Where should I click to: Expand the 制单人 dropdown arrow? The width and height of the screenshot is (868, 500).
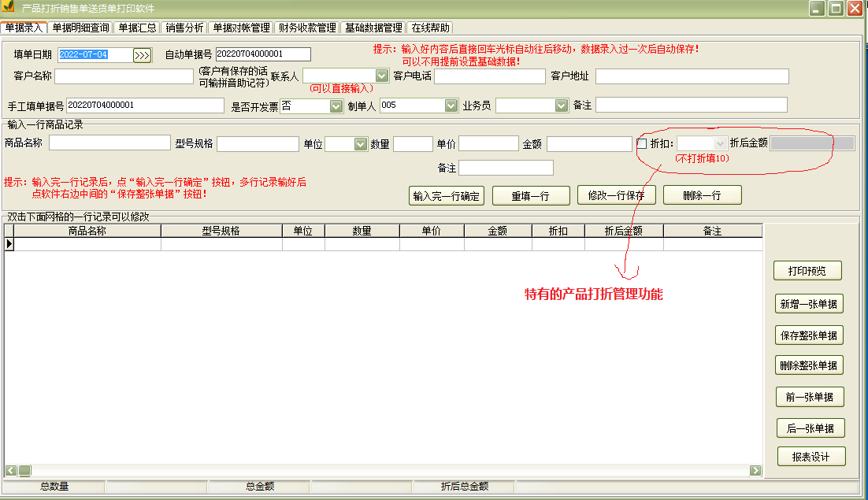(x=451, y=105)
